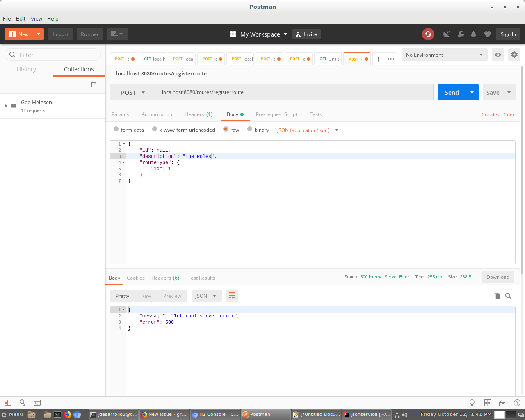Add a new request tab with plus icon

coord(379,59)
